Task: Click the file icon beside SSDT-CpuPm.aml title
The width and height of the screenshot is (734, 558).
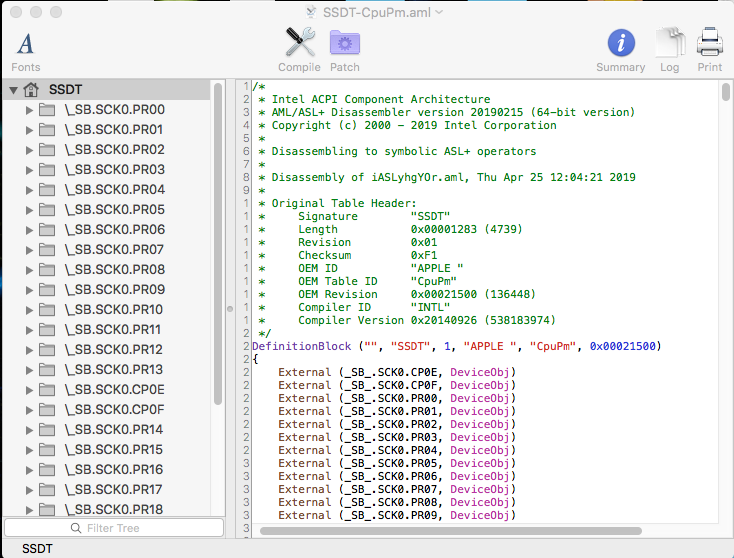Action: [x=311, y=12]
